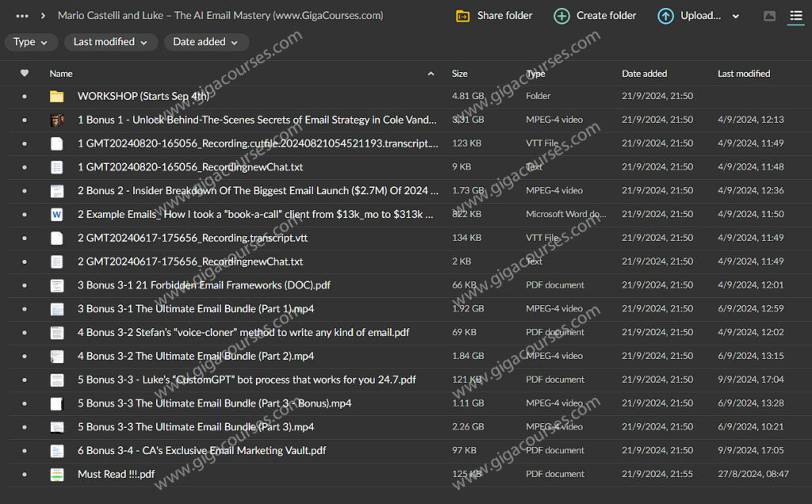The width and height of the screenshot is (812, 504).
Task: Click the Word document icon for Example Emails
Action: (56, 215)
